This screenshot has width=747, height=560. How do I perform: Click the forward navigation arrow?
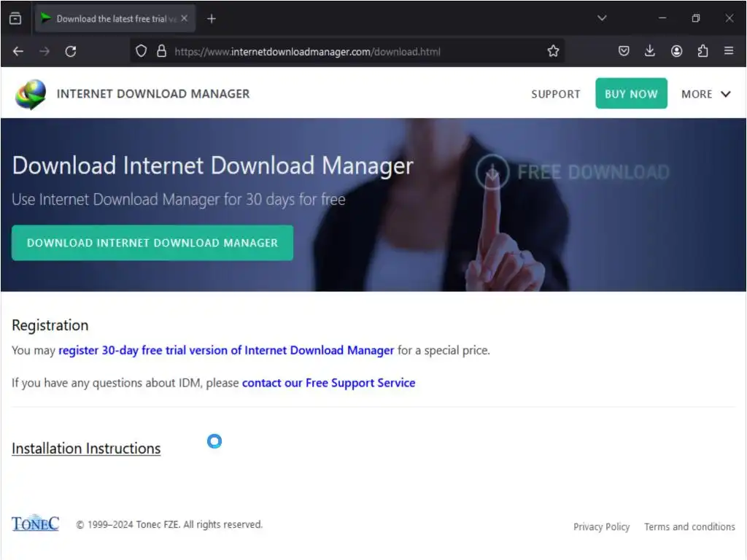[x=44, y=51]
